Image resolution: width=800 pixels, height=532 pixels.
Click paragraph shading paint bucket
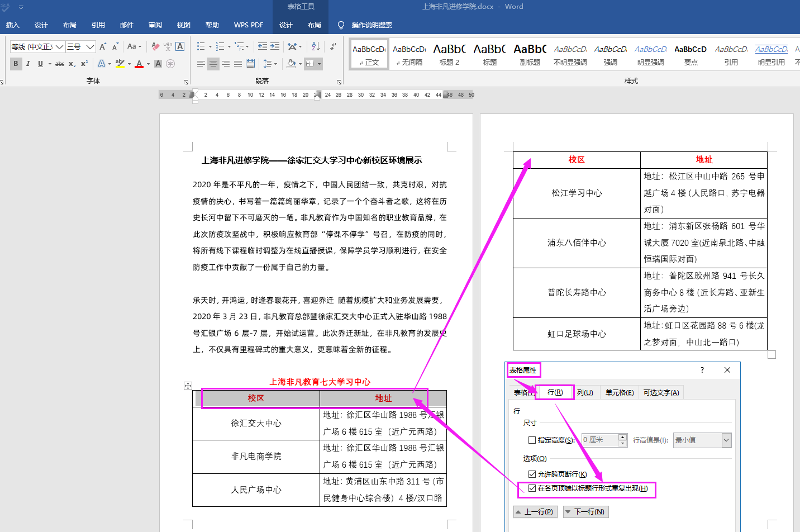[x=291, y=64]
